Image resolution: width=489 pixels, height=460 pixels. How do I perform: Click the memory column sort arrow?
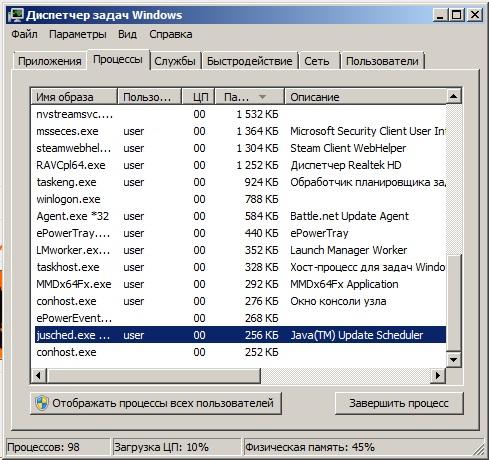[x=262, y=97]
